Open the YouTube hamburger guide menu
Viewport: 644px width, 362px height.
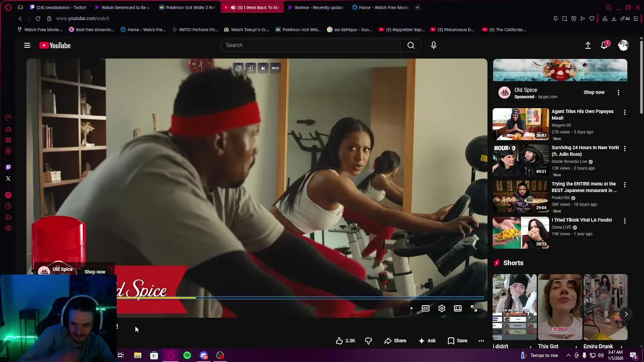27,45
